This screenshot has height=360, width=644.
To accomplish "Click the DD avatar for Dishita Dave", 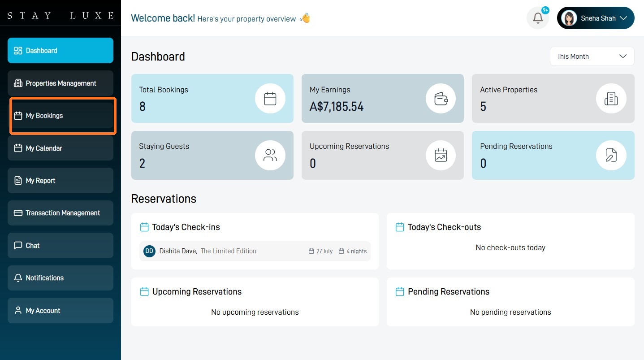I will pyautogui.click(x=149, y=251).
